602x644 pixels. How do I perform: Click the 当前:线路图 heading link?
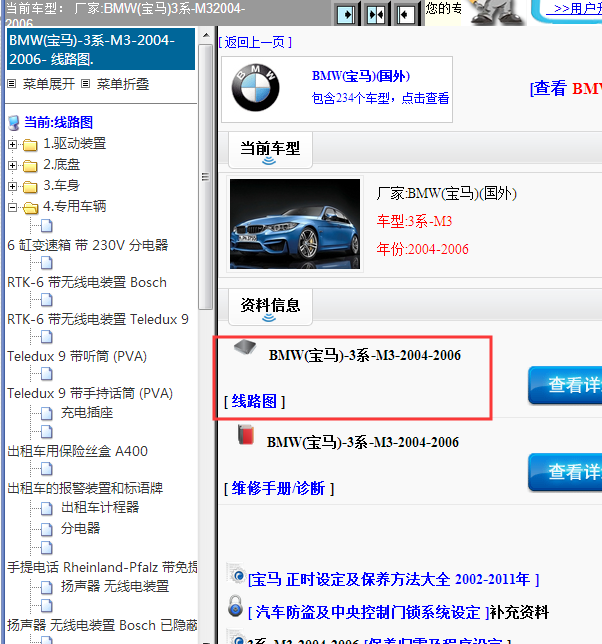click(x=59, y=122)
